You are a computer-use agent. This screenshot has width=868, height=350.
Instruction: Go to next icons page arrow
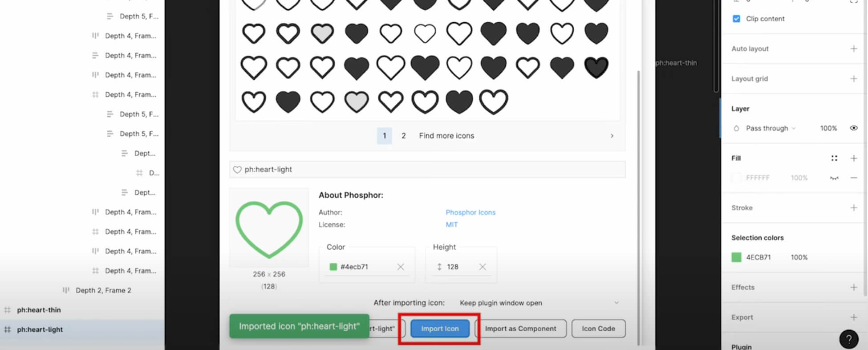pos(612,136)
